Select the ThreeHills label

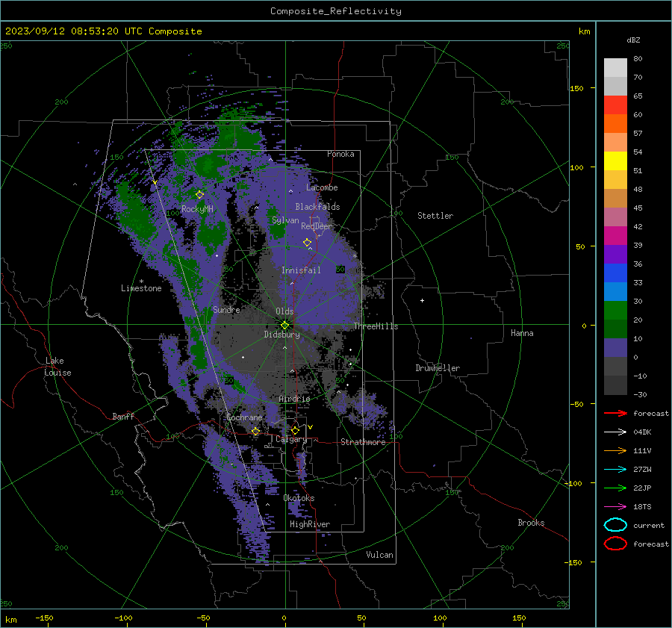(x=376, y=326)
